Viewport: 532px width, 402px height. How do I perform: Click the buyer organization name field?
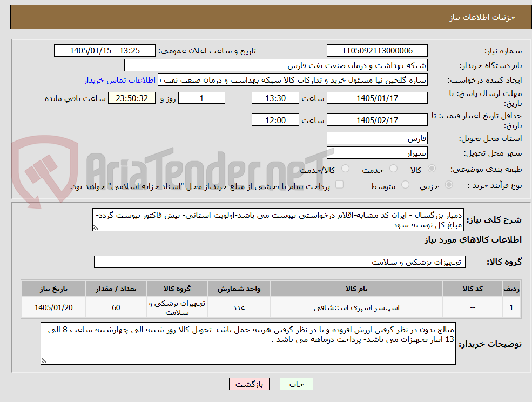(x=276, y=65)
